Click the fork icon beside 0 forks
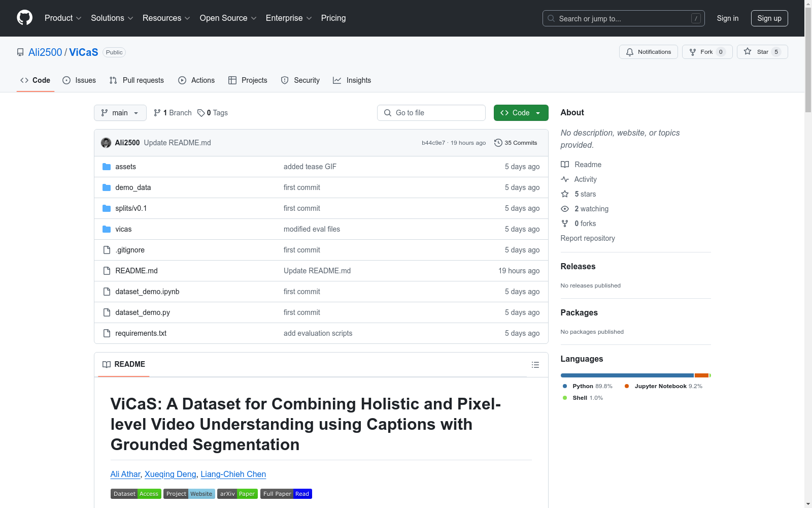This screenshot has width=812, height=508. (565, 224)
